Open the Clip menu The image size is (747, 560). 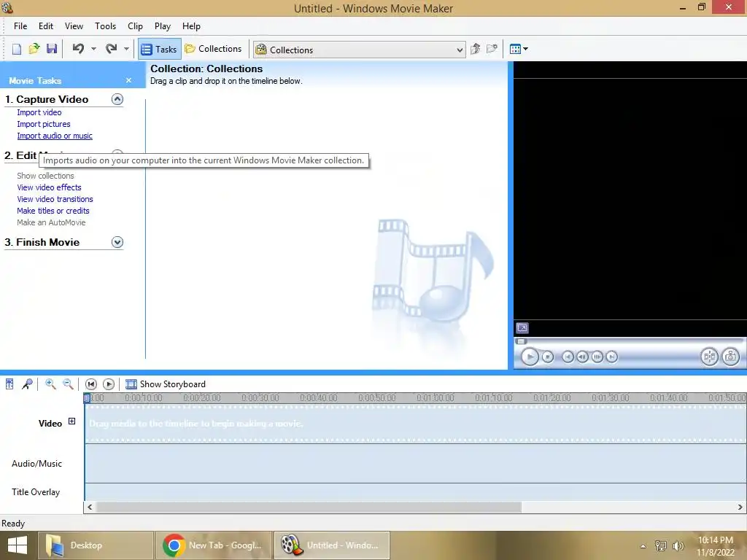135,26
